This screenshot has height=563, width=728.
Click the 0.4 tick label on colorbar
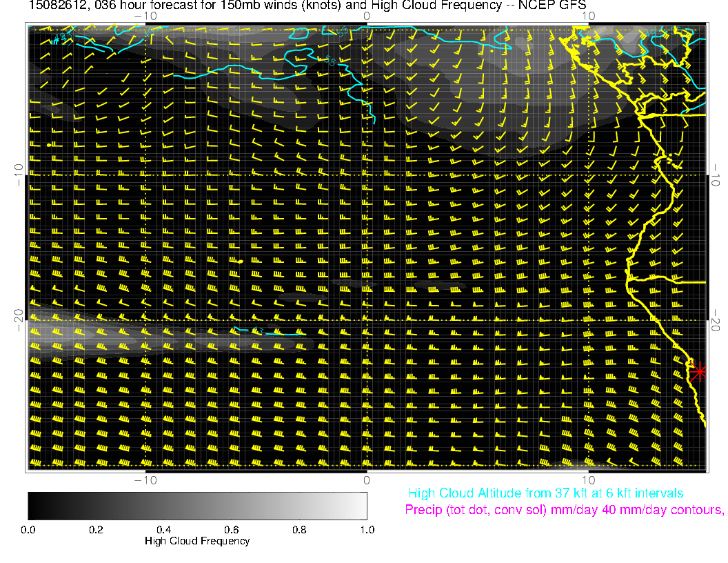(163, 530)
